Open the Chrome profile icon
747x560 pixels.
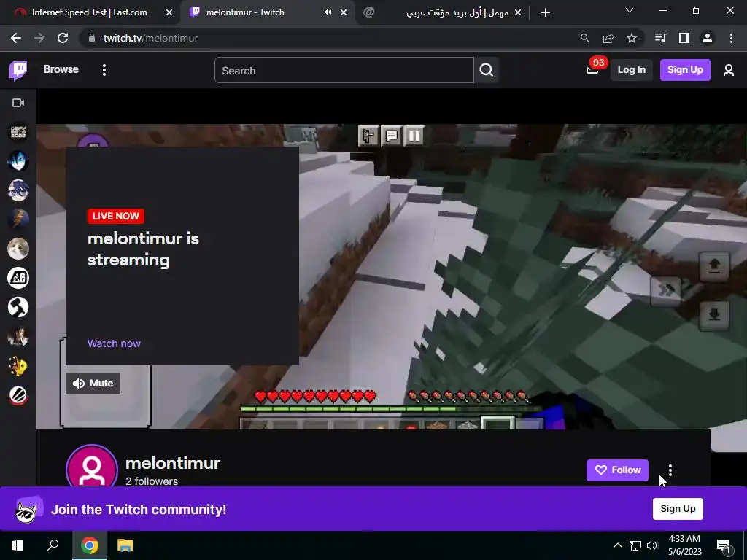(708, 38)
